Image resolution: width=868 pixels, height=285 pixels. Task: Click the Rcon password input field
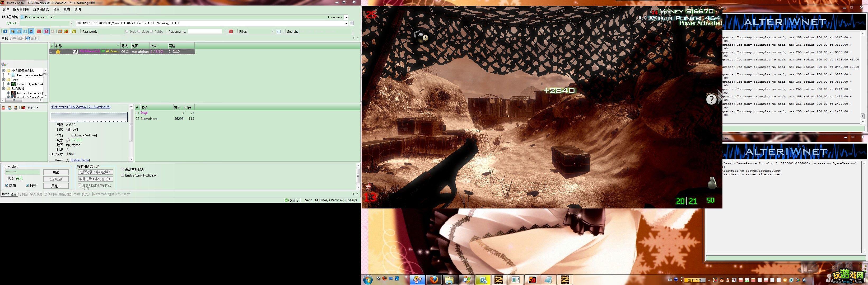[23, 172]
